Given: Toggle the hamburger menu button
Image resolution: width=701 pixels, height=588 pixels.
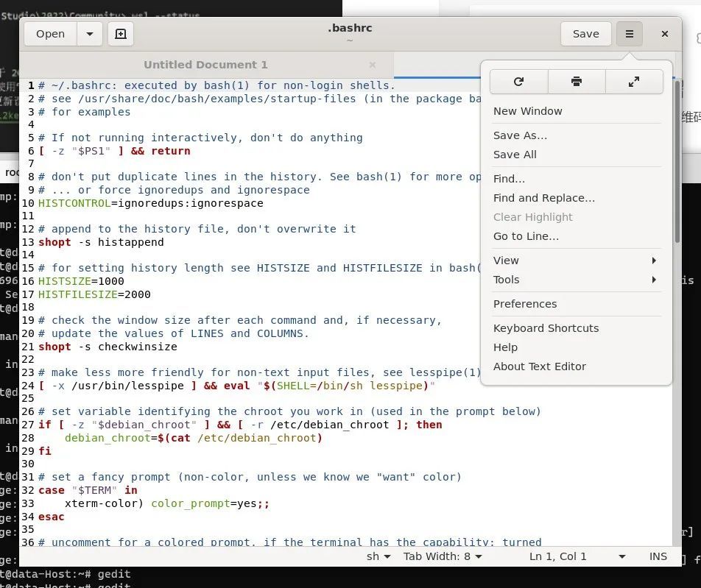Looking at the screenshot, I should pos(629,34).
